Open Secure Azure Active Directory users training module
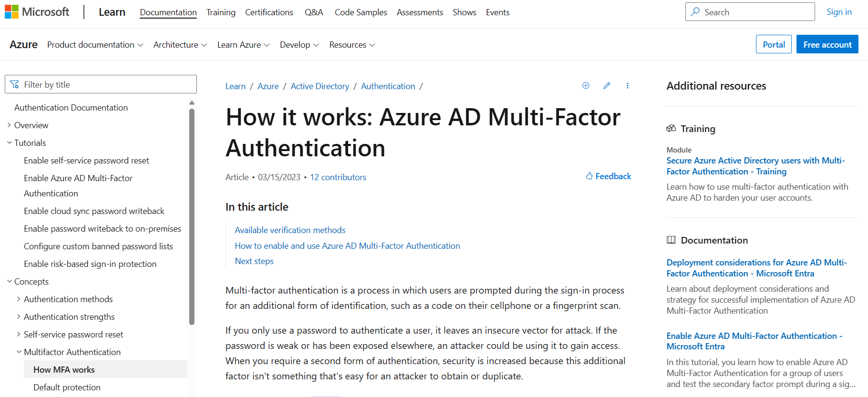 point(756,166)
